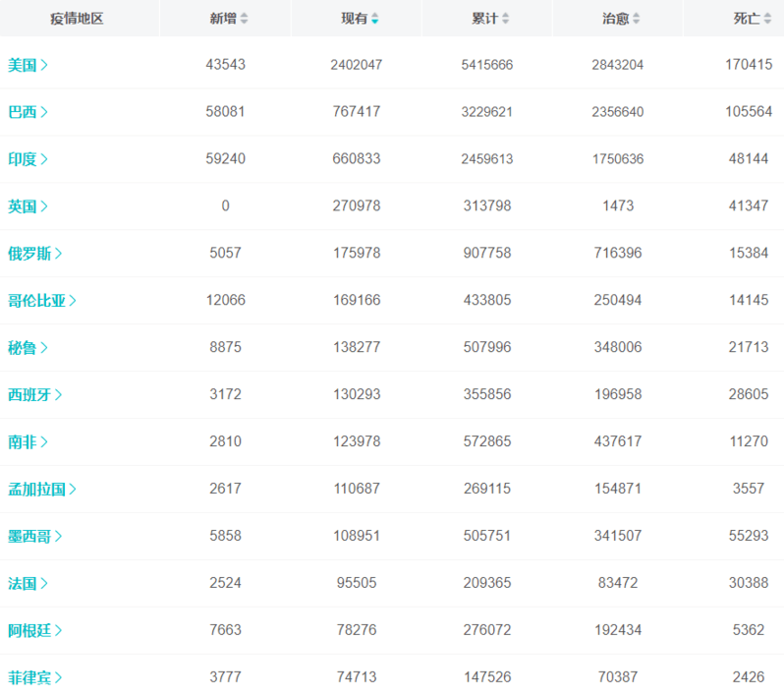784x698 pixels.
Task: Select 秘鲁 deaths value 21713
Action: point(749,347)
